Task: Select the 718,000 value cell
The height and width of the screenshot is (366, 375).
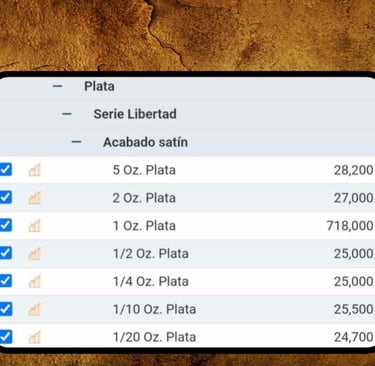Action: click(x=350, y=226)
